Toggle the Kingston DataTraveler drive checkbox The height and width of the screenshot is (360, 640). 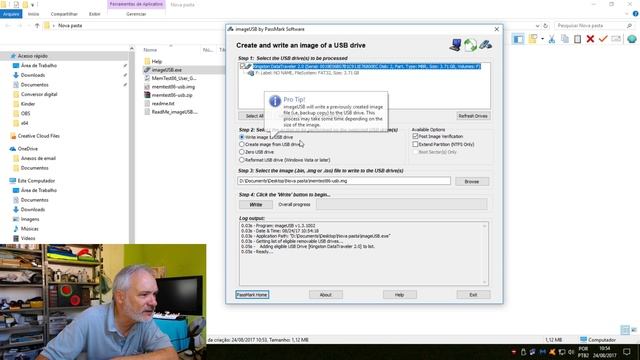coord(242,66)
